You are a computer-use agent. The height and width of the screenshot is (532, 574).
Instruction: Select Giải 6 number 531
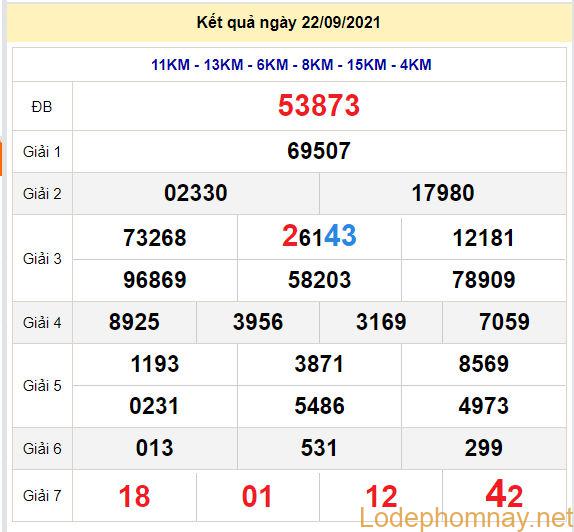[318, 448]
